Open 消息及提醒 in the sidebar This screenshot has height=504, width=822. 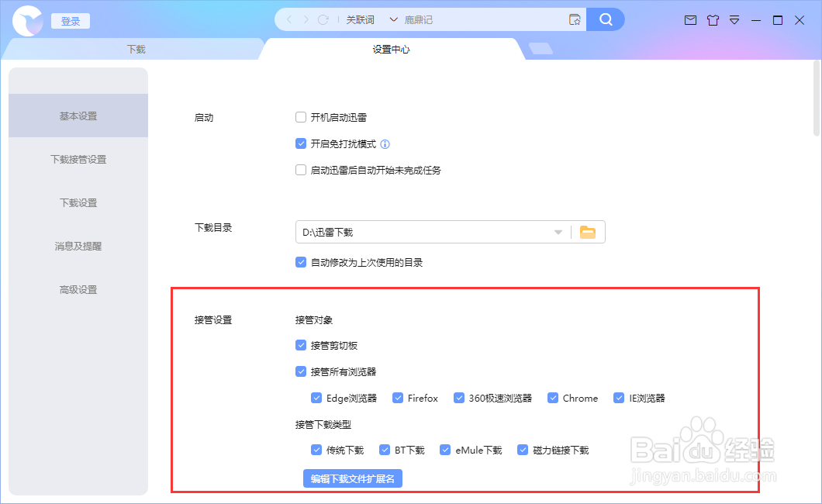[78, 247]
